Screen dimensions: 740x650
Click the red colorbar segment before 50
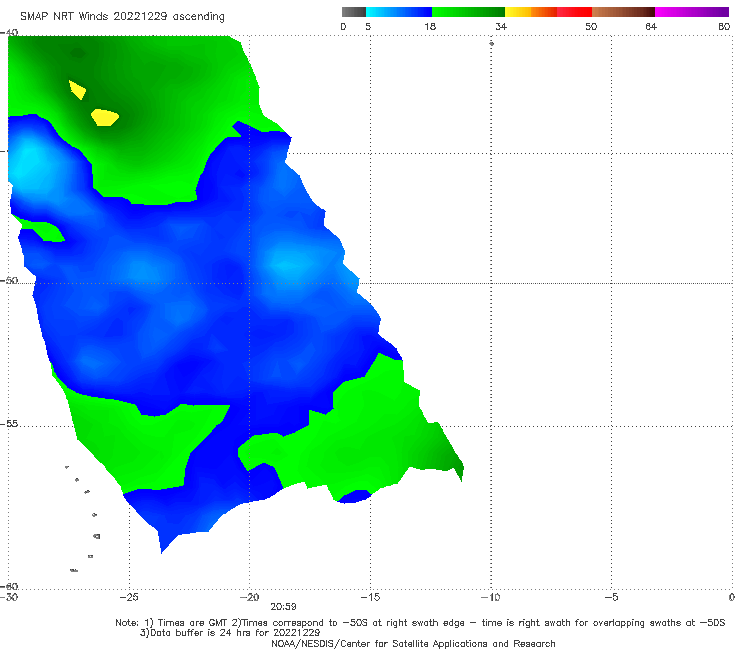[574, 12]
